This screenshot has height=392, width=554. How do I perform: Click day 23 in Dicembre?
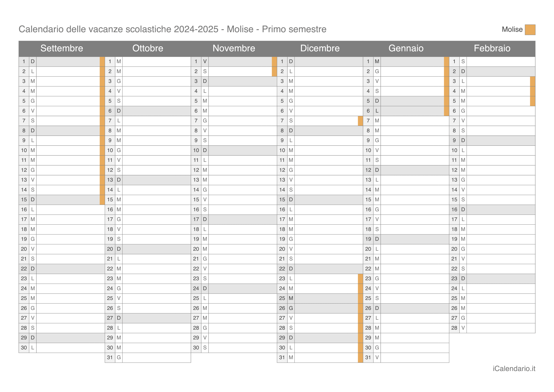click(282, 278)
